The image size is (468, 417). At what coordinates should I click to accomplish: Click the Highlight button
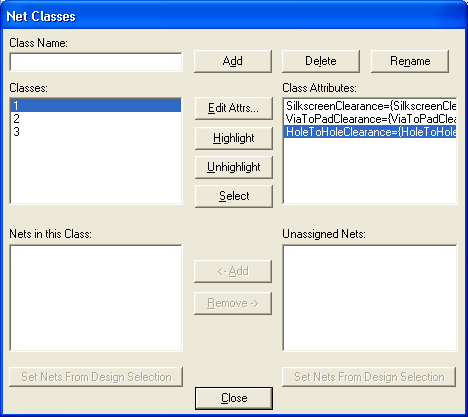(234, 138)
